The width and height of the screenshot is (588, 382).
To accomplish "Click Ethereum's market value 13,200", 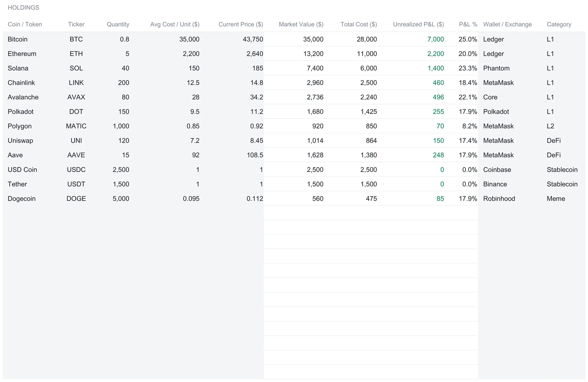I will (313, 54).
